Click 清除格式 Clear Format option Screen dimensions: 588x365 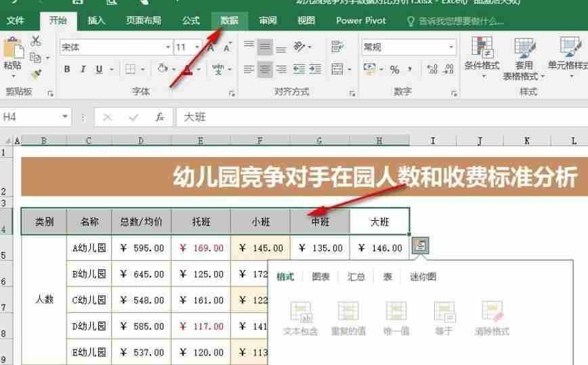[492, 318]
